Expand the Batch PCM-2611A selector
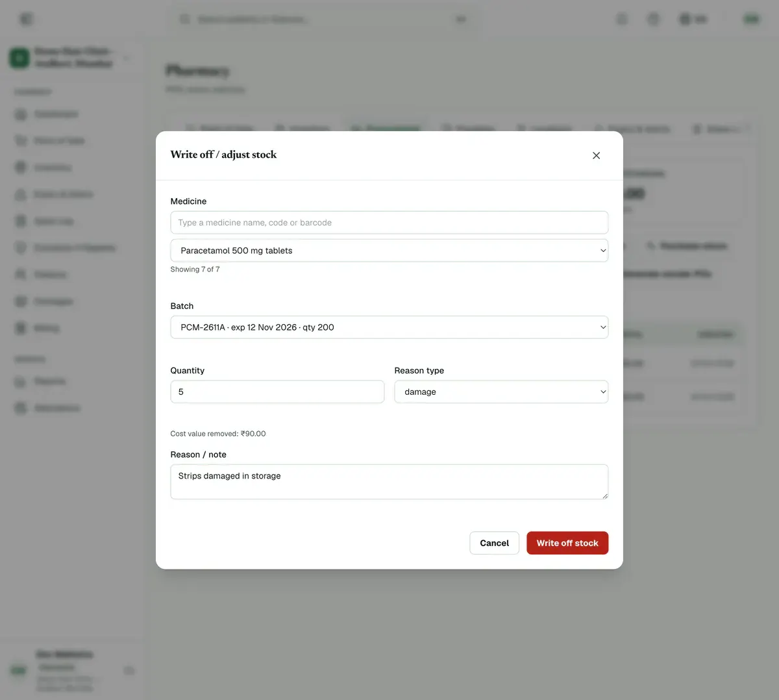This screenshot has width=779, height=700. (389, 327)
